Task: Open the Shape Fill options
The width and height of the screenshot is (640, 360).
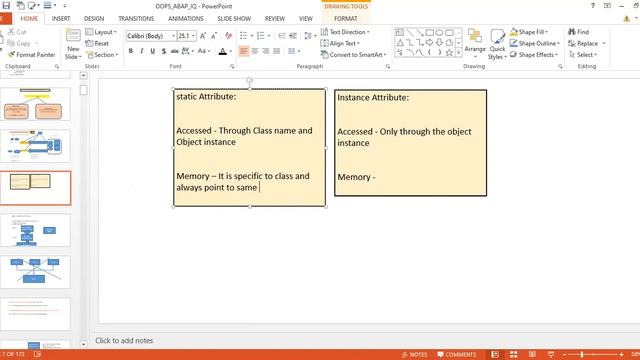Action: coord(529,32)
